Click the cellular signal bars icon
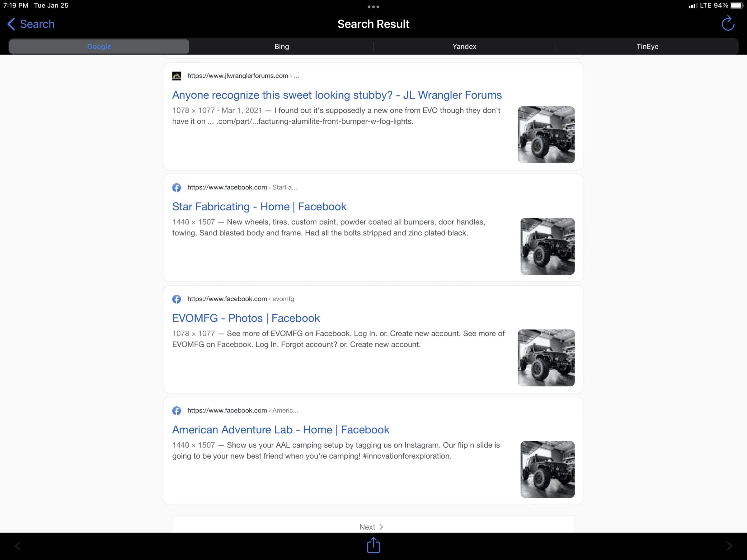The image size is (747, 560). 693,6
